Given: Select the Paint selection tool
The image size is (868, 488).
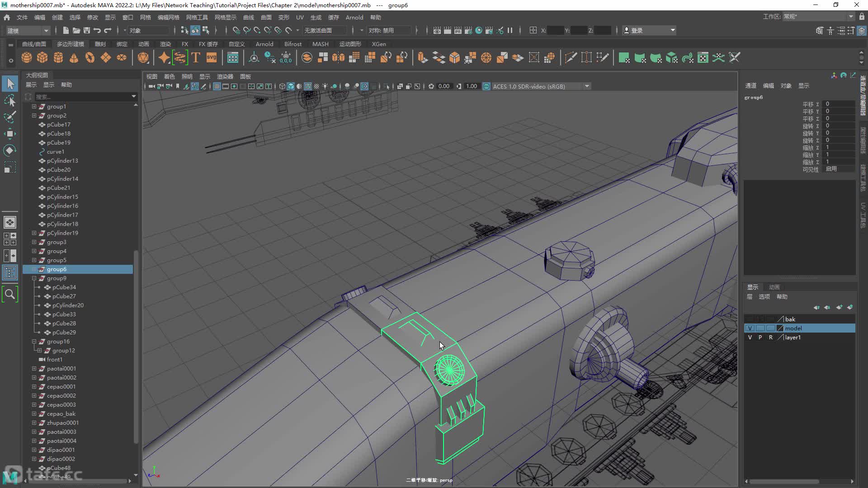Looking at the screenshot, I should [10, 117].
